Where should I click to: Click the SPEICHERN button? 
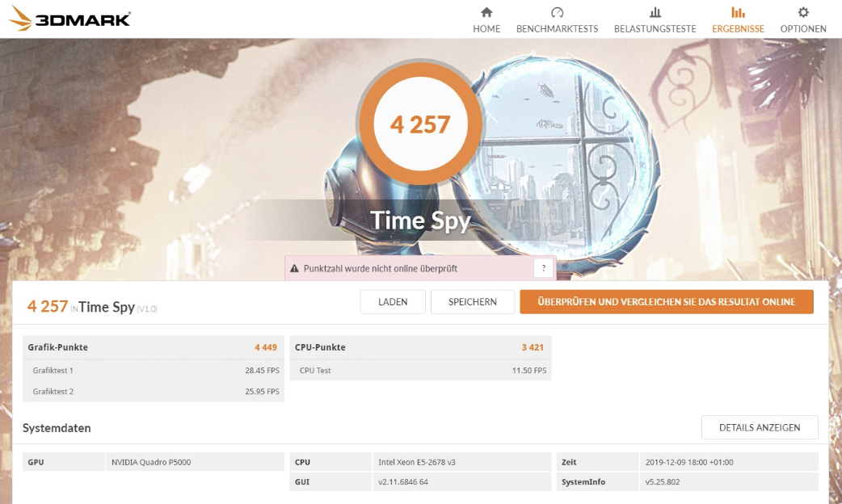pos(473,302)
